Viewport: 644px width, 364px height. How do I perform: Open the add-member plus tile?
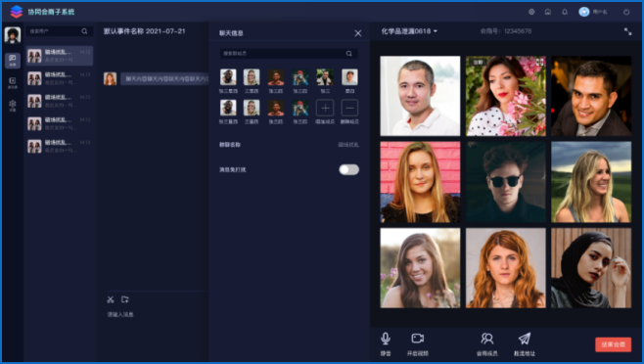pyautogui.click(x=325, y=108)
